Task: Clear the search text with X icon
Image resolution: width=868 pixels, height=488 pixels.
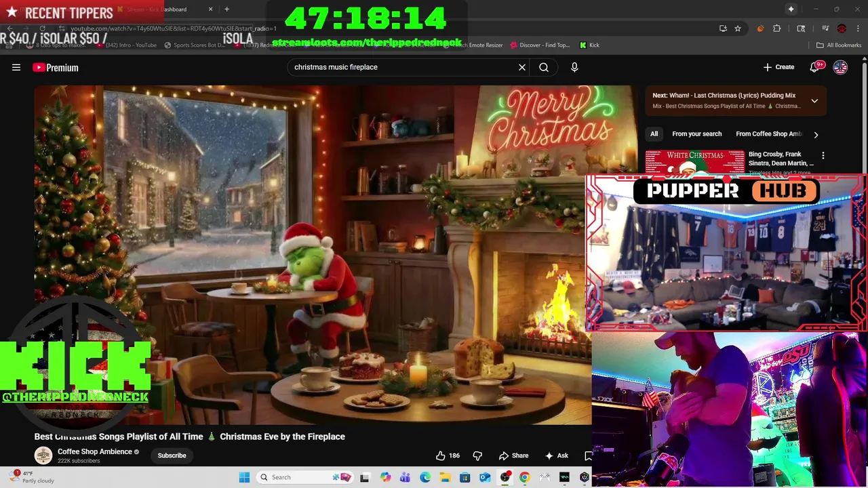Action: point(522,67)
